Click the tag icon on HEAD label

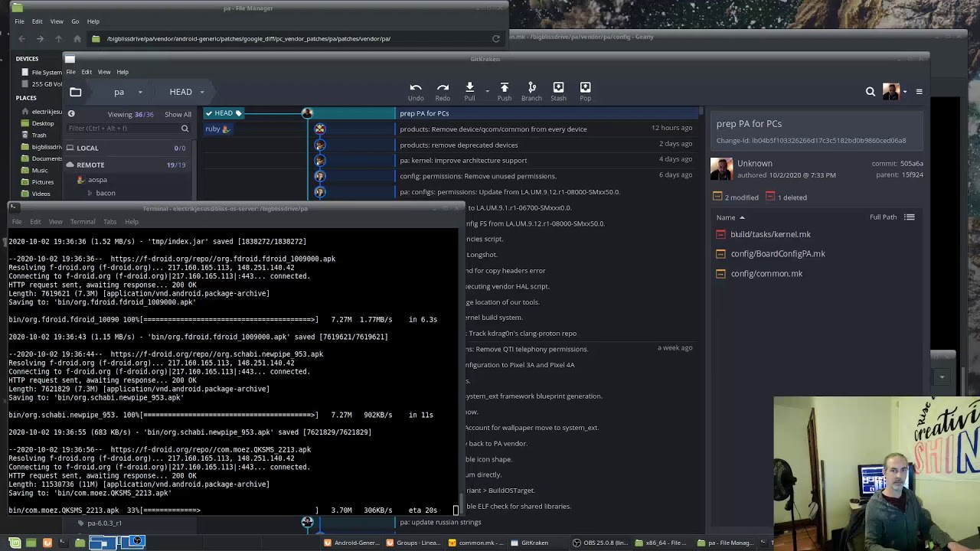[238, 113]
